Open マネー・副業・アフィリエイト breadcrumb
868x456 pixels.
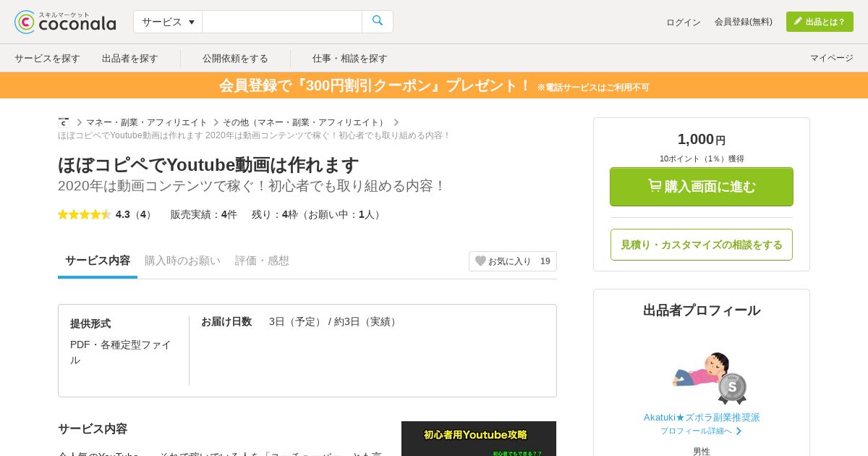147,122
